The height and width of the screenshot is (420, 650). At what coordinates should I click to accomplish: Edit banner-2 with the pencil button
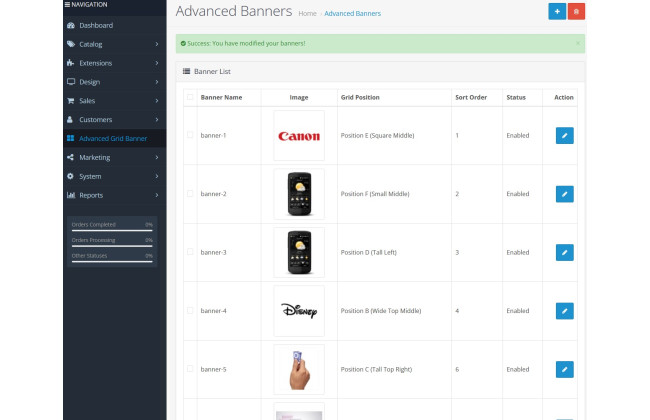click(564, 194)
